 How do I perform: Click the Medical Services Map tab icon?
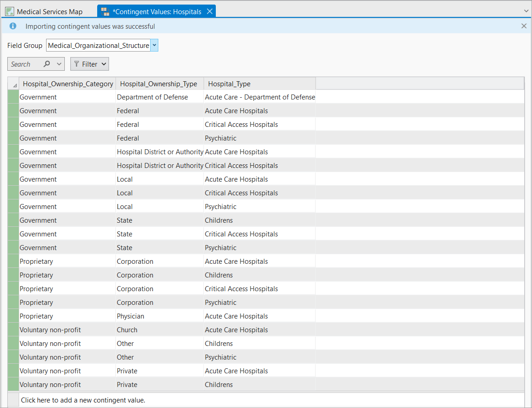(x=10, y=11)
